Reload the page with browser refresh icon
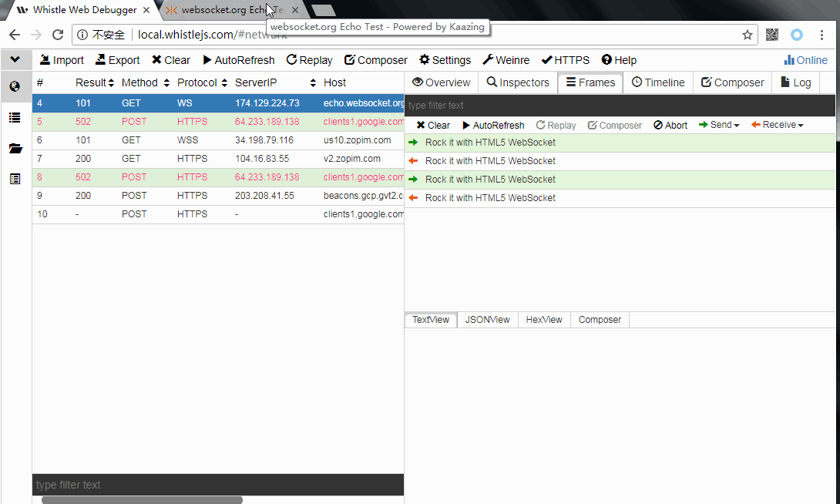Image resolution: width=840 pixels, height=504 pixels. click(x=58, y=35)
